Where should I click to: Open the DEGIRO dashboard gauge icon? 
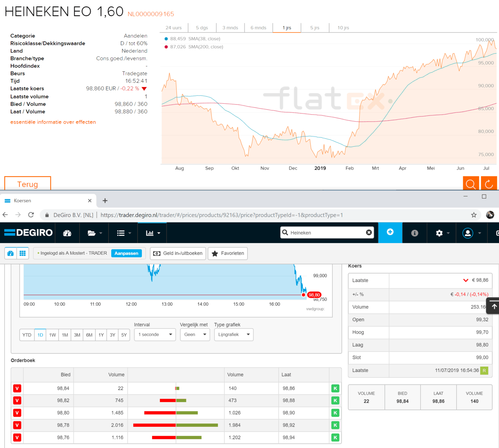click(67, 233)
